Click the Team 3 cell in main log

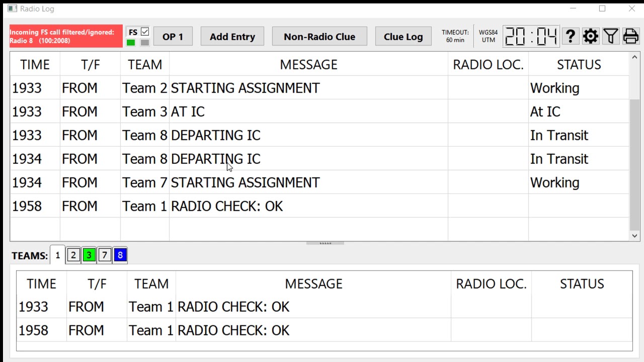pyautogui.click(x=145, y=112)
